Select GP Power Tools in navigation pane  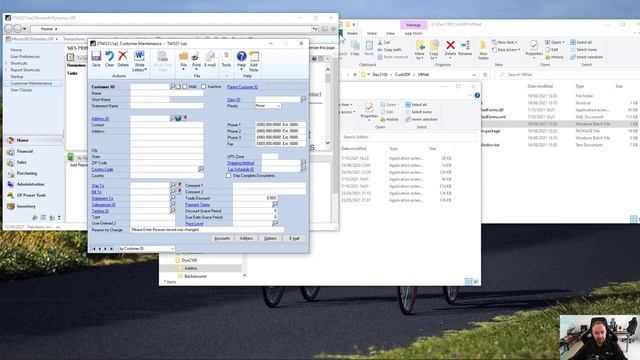coord(31,196)
